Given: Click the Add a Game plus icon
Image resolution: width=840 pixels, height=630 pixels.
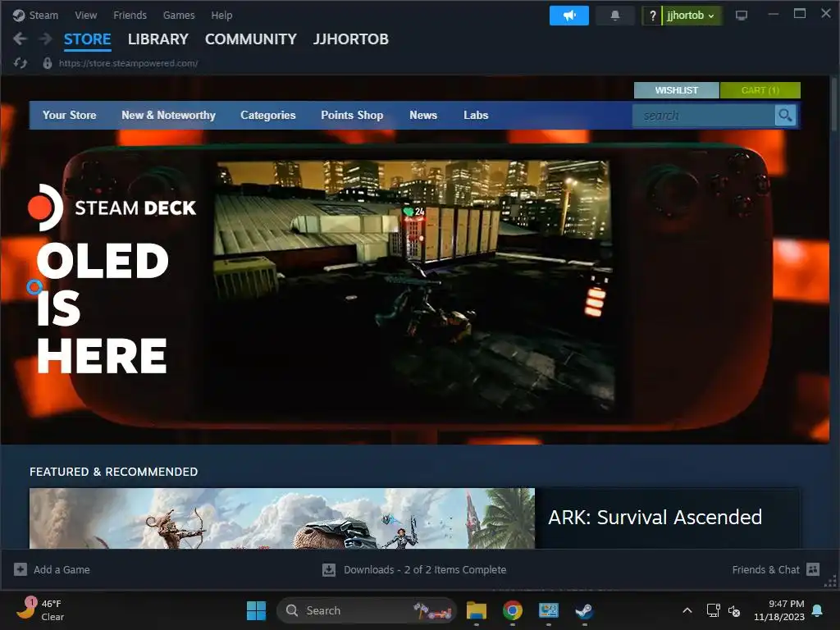Looking at the screenshot, I should [x=21, y=569].
